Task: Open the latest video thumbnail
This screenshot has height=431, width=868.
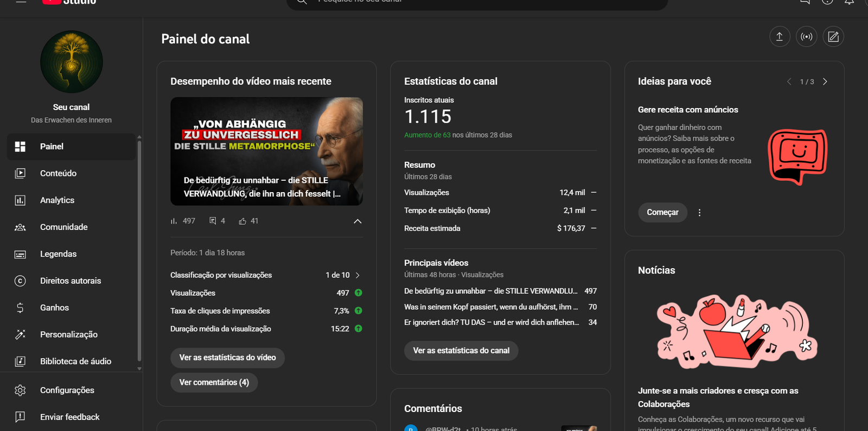Action: (266, 151)
